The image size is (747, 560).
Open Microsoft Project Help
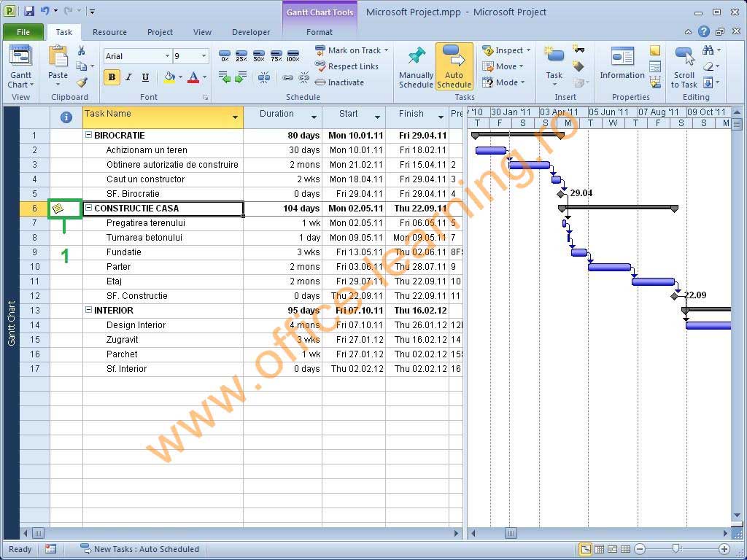tap(704, 32)
